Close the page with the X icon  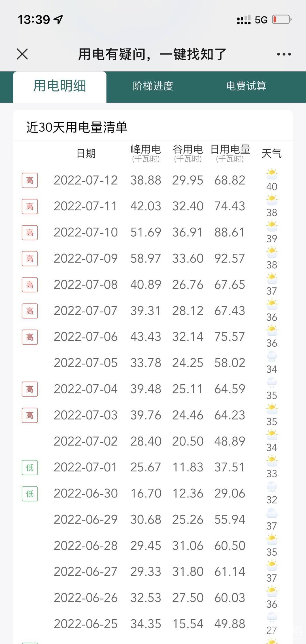[x=22, y=54]
